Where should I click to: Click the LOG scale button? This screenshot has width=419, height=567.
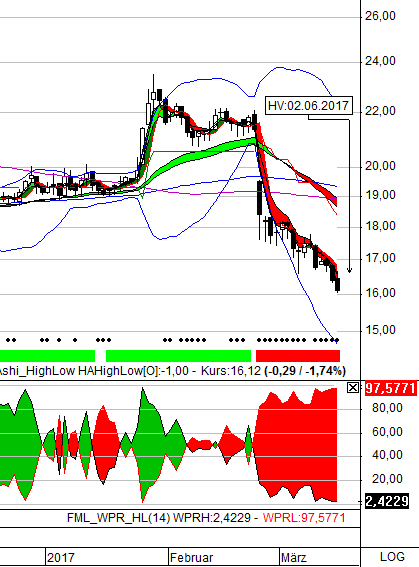392,557
